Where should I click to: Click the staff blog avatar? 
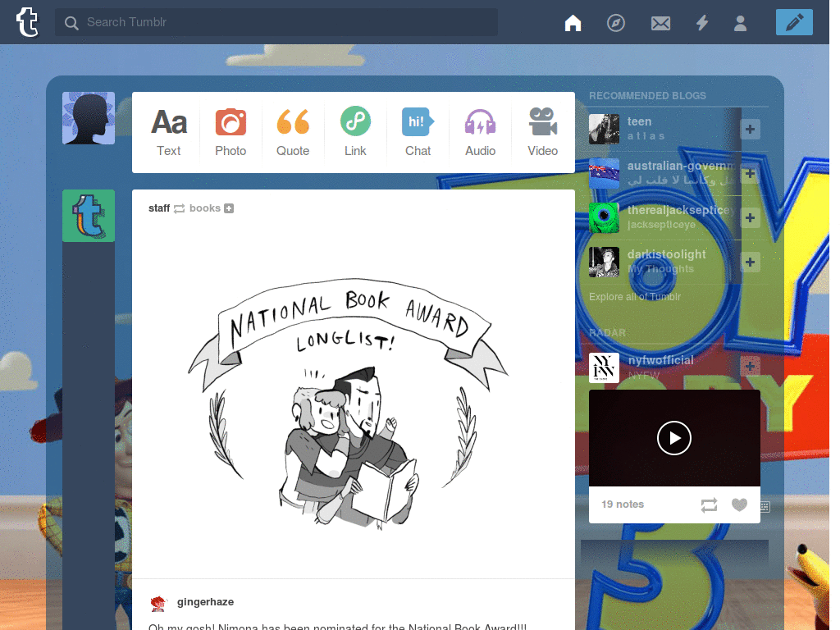tap(89, 216)
